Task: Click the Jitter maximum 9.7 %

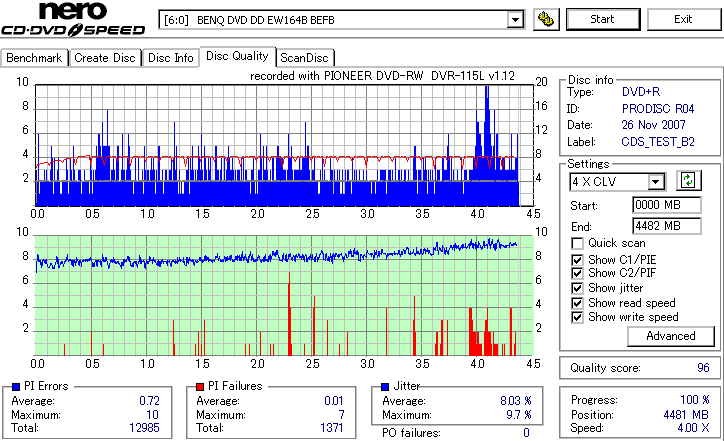Action: [x=519, y=415]
